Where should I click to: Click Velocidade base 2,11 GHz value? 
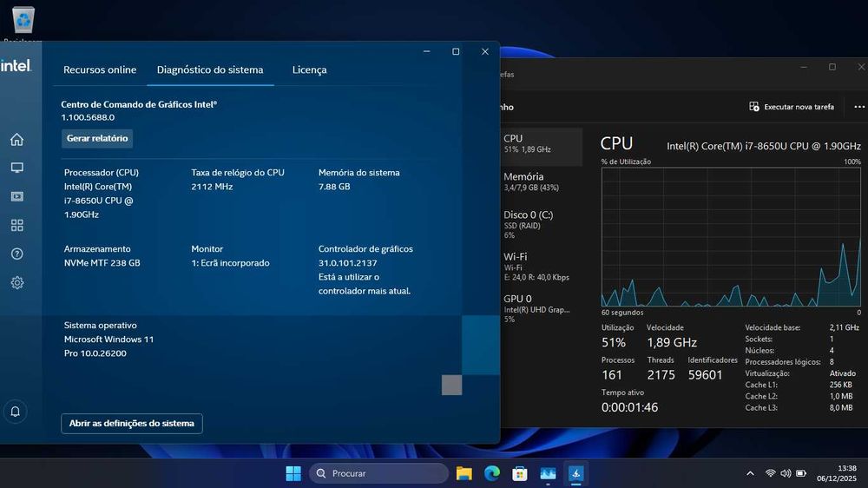click(845, 327)
